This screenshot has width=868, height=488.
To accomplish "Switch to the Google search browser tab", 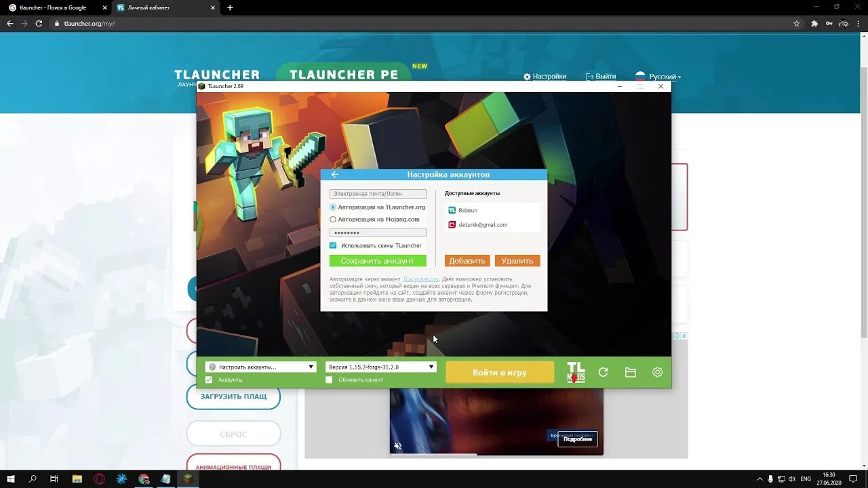I will click(57, 7).
